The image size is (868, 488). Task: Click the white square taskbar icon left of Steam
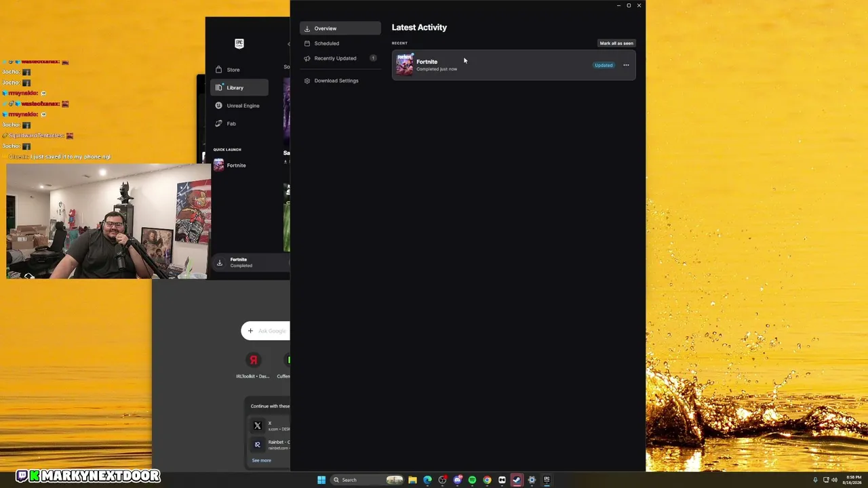pos(502,480)
